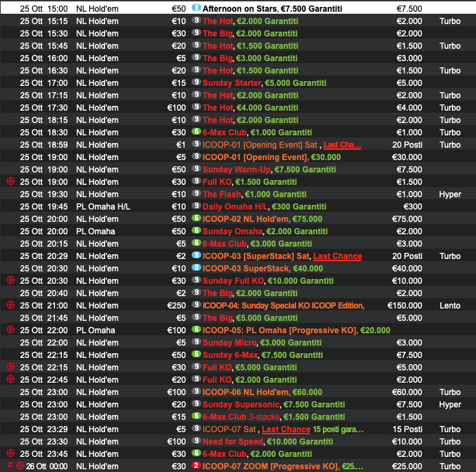
Task: Click the green 6-max badge on Sunday Omaha
Action: pyautogui.click(x=196, y=231)
